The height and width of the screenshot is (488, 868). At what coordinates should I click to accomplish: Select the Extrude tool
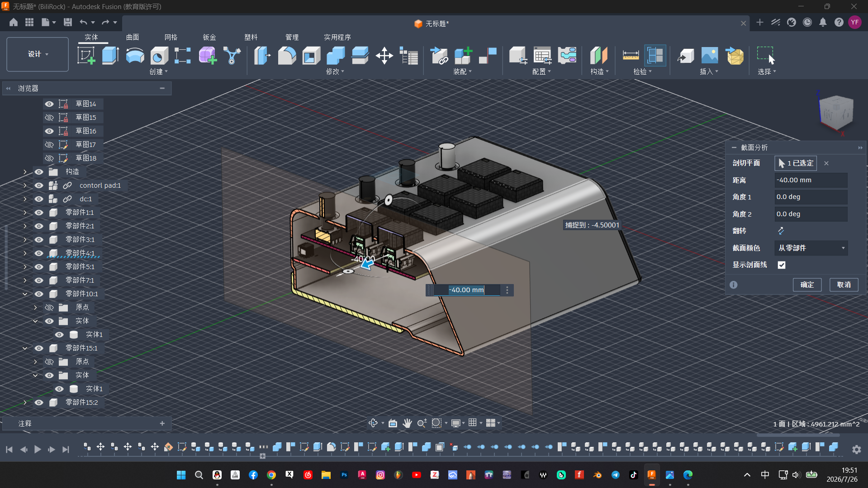(110, 56)
